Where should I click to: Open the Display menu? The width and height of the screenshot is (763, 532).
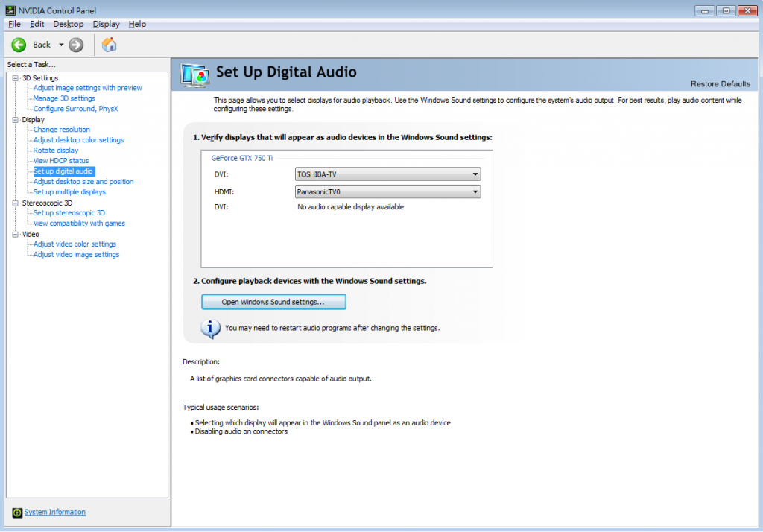pyautogui.click(x=106, y=24)
